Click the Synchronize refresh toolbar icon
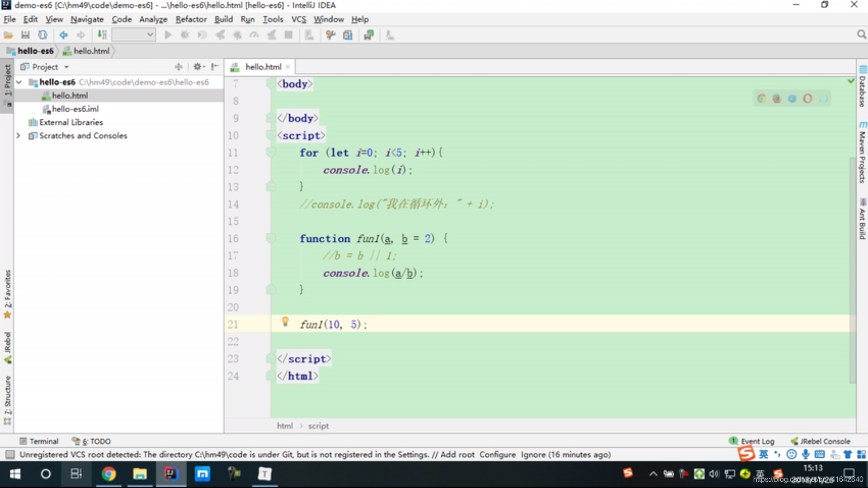The height and width of the screenshot is (488, 868). 42,35
